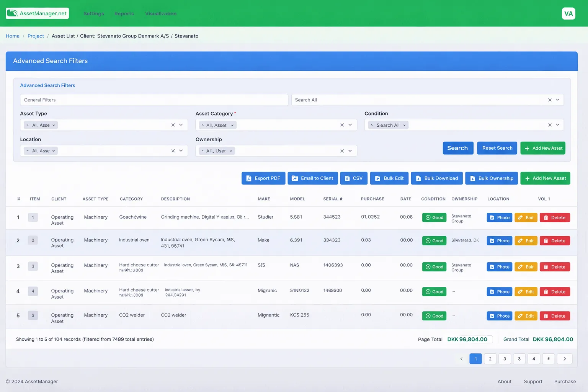588x392 pixels.
Task: Clear the Location filter selection
Action: click(x=173, y=151)
